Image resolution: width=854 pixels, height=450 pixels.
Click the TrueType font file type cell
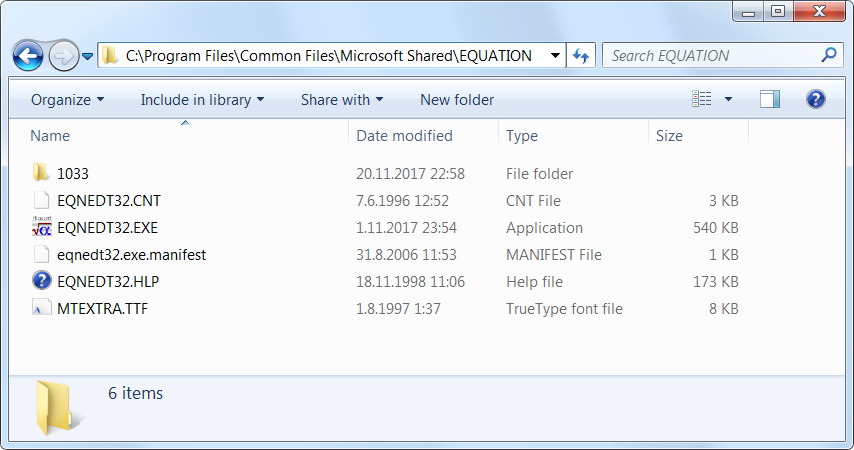click(564, 309)
